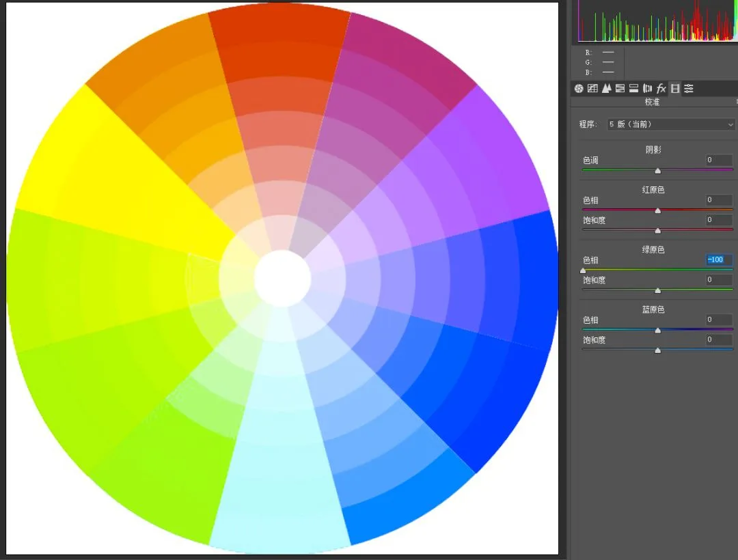Click the 蓝原色 饱和度 slider handle
Viewport: 738px width, 560px height.
click(x=658, y=350)
